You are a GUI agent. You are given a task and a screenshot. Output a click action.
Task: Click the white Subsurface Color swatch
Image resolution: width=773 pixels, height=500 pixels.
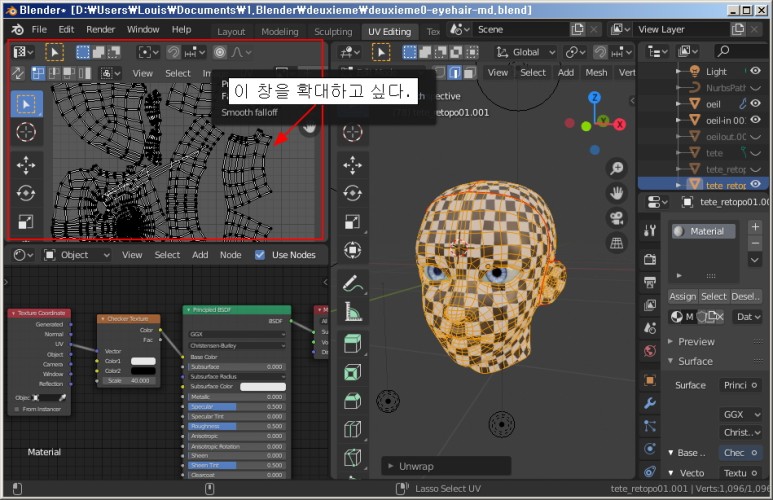[262, 387]
